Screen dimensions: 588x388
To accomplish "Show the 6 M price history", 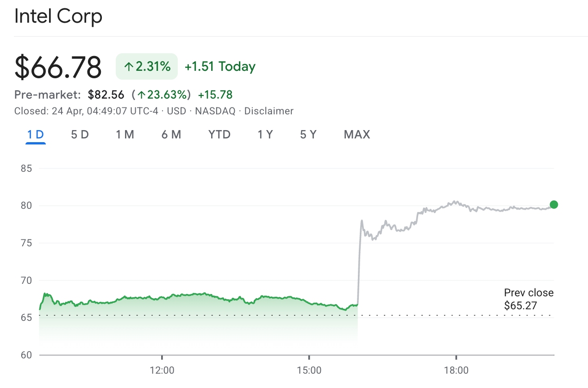I will pyautogui.click(x=171, y=135).
